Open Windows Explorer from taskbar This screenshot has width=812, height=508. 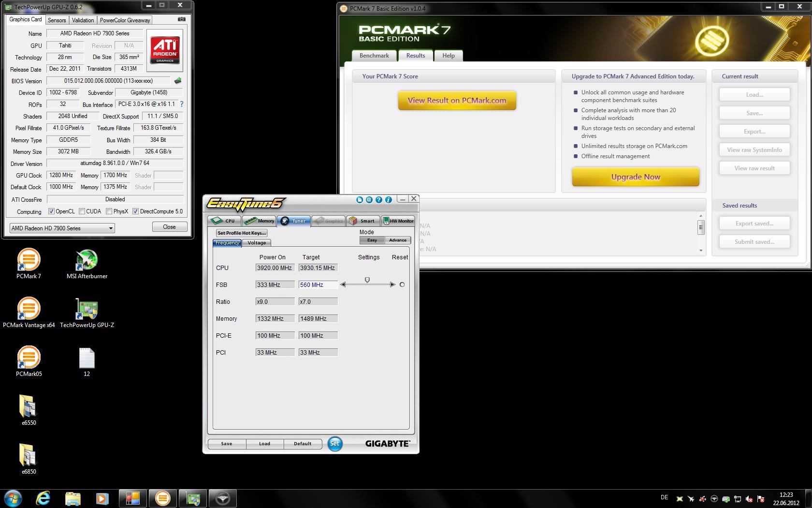click(x=72, y=498)
